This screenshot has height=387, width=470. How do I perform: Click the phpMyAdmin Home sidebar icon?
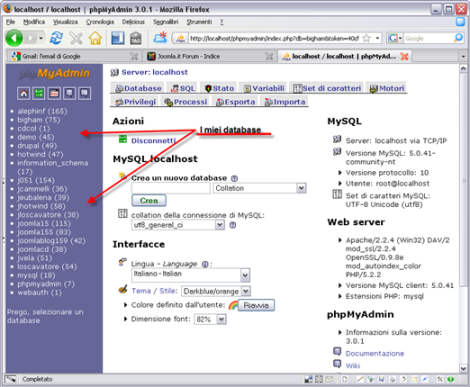(24, 93)
